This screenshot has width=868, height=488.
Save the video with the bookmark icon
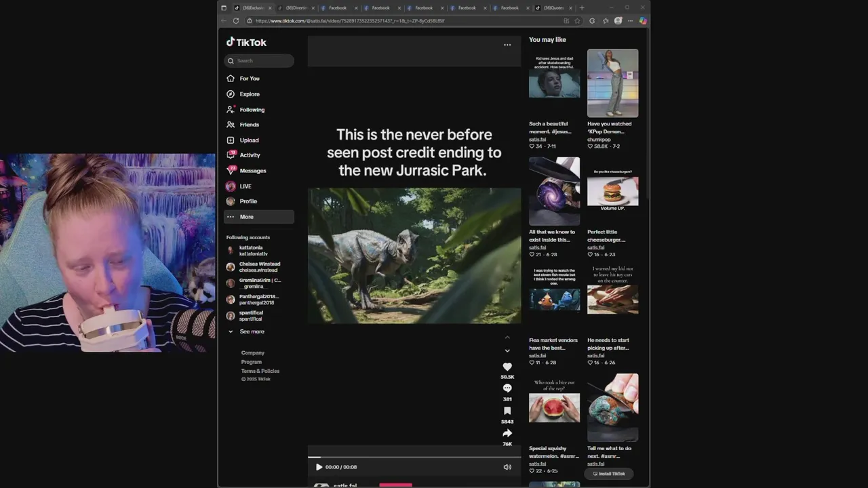[507, 411]
